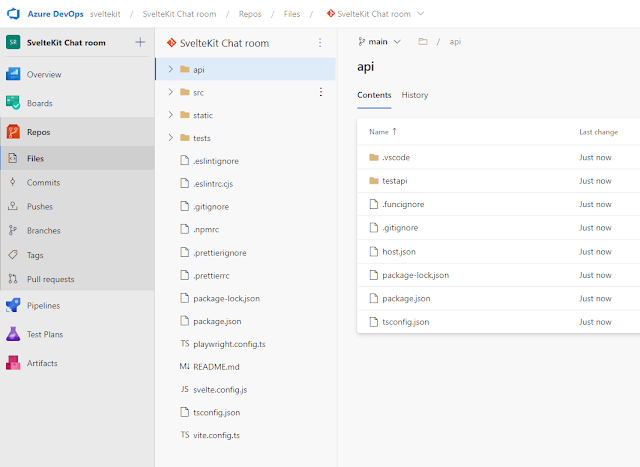Switch to the History tab
This screenshot has width=640, height=467.
point(415,95)
